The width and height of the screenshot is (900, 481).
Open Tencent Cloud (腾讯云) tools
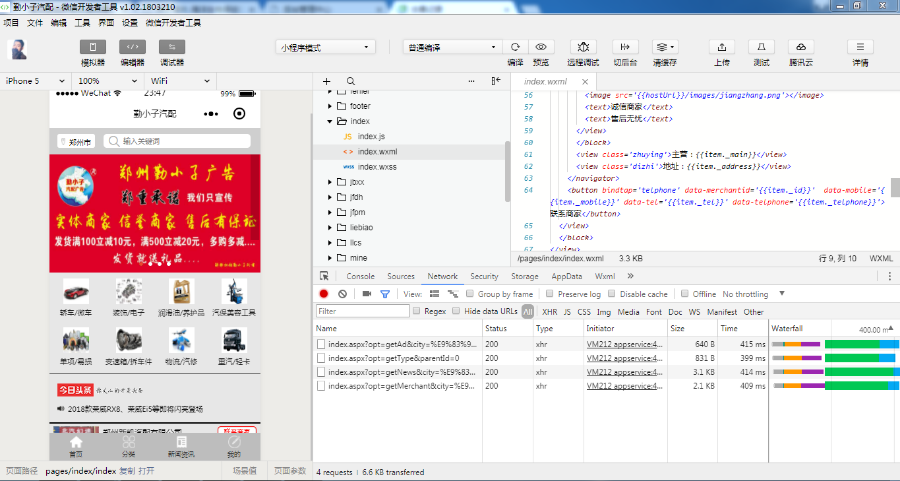[x=799, y=47]
